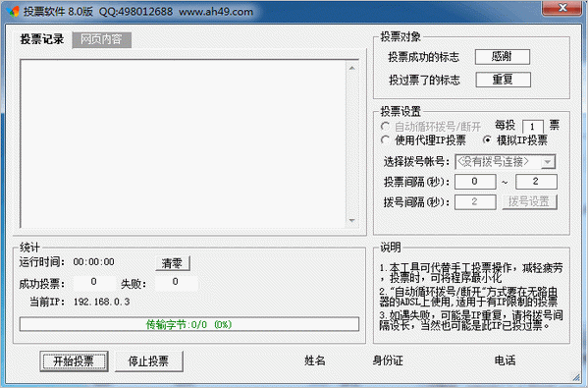Image resolution: width=588 pixels, height=388 pixels.
Task: Click the 失败 count value
Action: tap(176, 282)
